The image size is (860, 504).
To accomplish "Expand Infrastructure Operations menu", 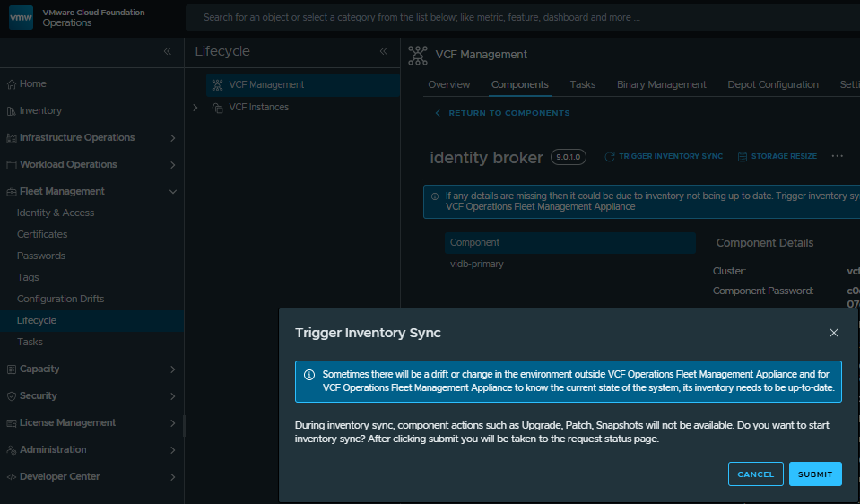I will point(172,138).
